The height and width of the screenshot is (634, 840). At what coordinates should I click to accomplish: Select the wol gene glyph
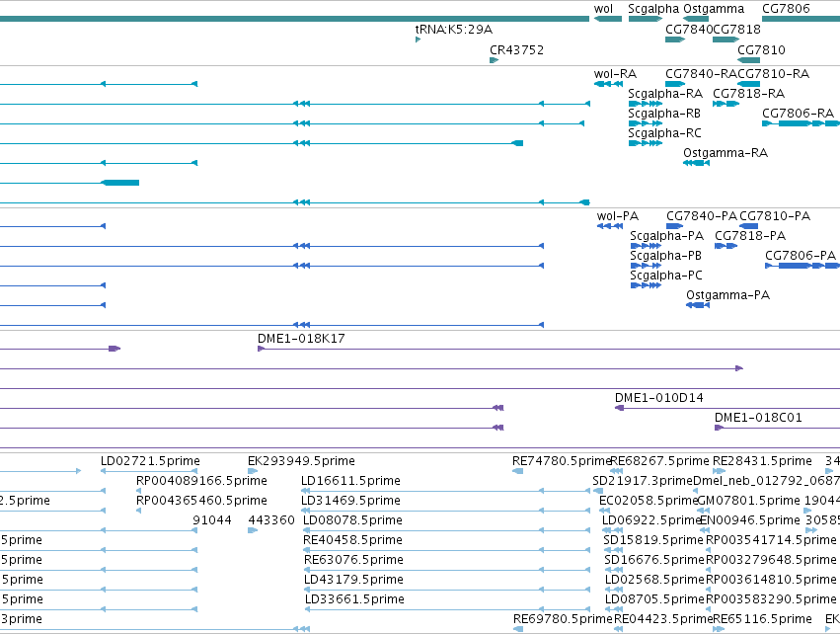[x=608, y=19]
